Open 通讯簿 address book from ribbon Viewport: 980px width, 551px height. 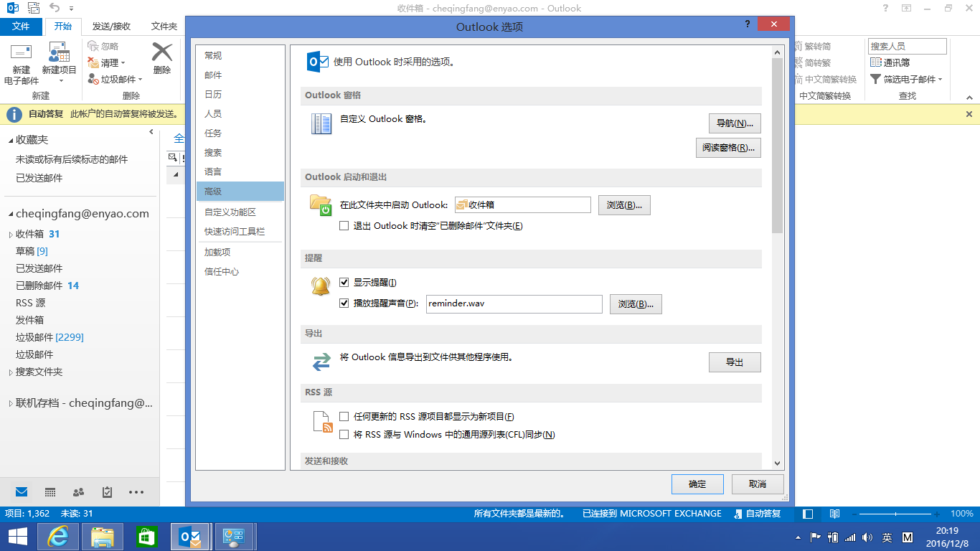[890, 63]
